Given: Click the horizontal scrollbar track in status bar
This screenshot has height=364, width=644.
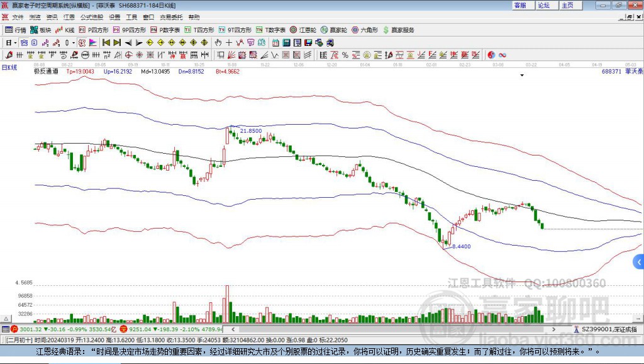Looking at the screenshot, I should [x=393, y=329].
